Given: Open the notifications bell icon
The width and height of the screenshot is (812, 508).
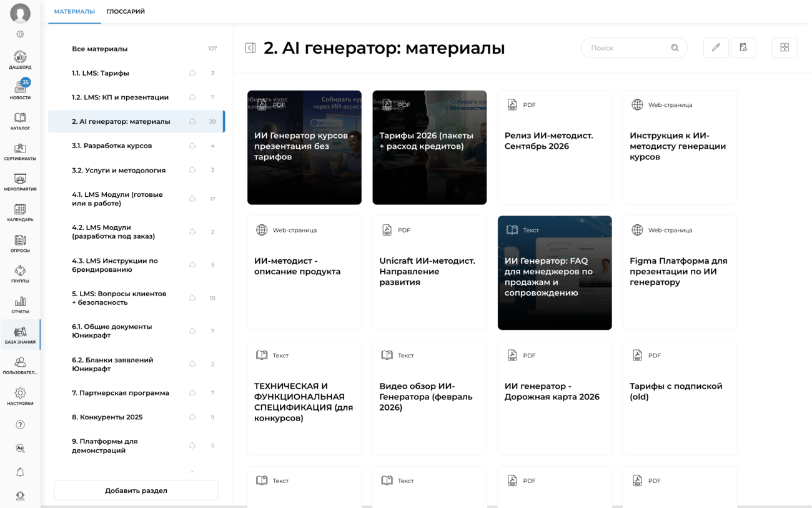Looking at the screenshot, I should pos(20,472).
